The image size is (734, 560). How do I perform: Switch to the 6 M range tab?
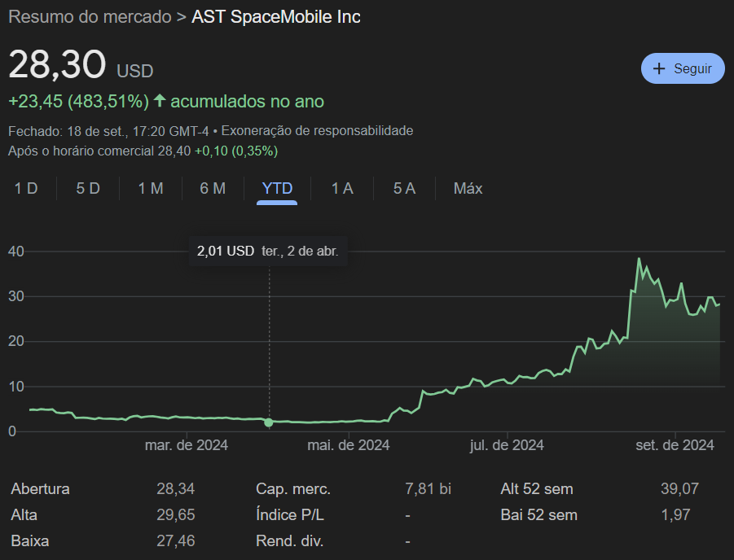[213, 189]
